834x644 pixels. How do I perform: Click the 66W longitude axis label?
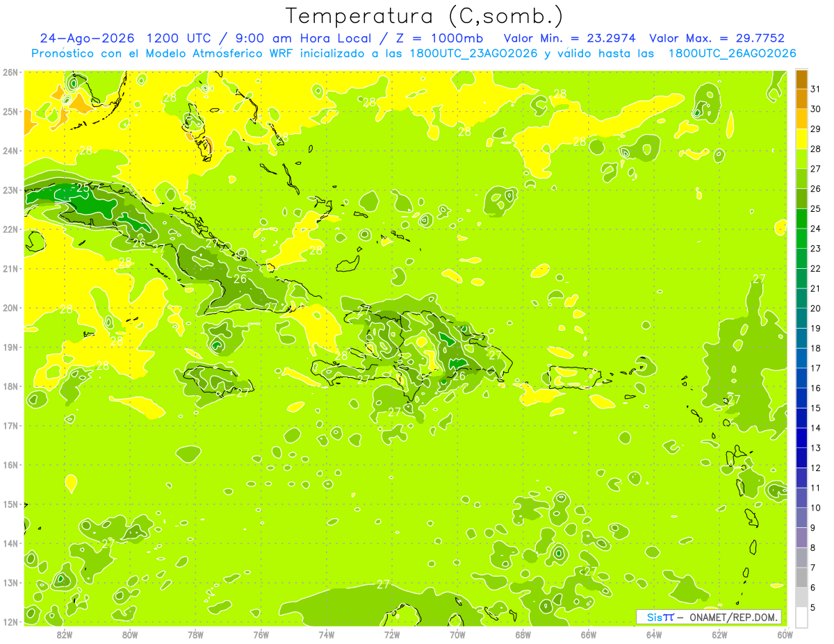[x=589, y=634]
